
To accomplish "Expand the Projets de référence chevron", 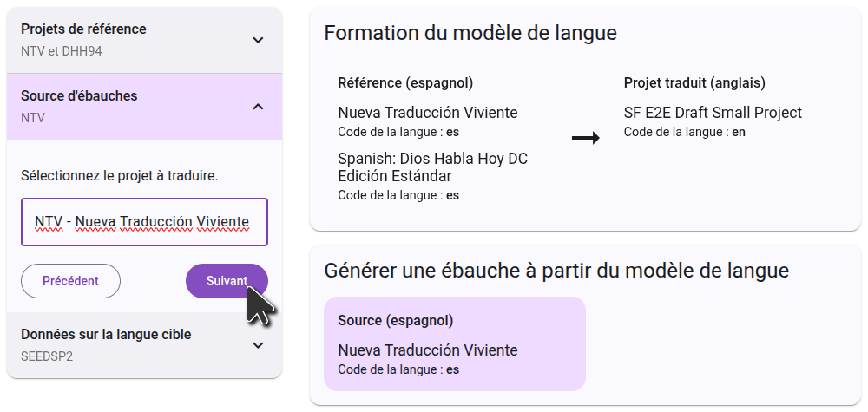I will tap(258, 40).
